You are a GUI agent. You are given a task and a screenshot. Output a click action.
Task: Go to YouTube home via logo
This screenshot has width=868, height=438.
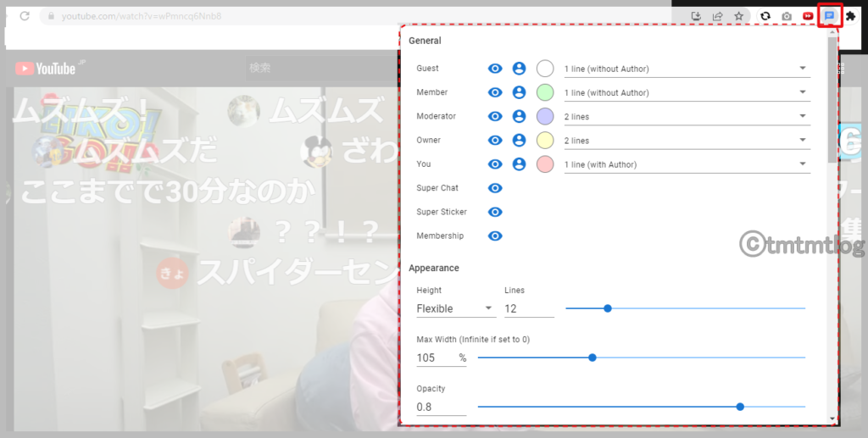click(x=47, y=68)
